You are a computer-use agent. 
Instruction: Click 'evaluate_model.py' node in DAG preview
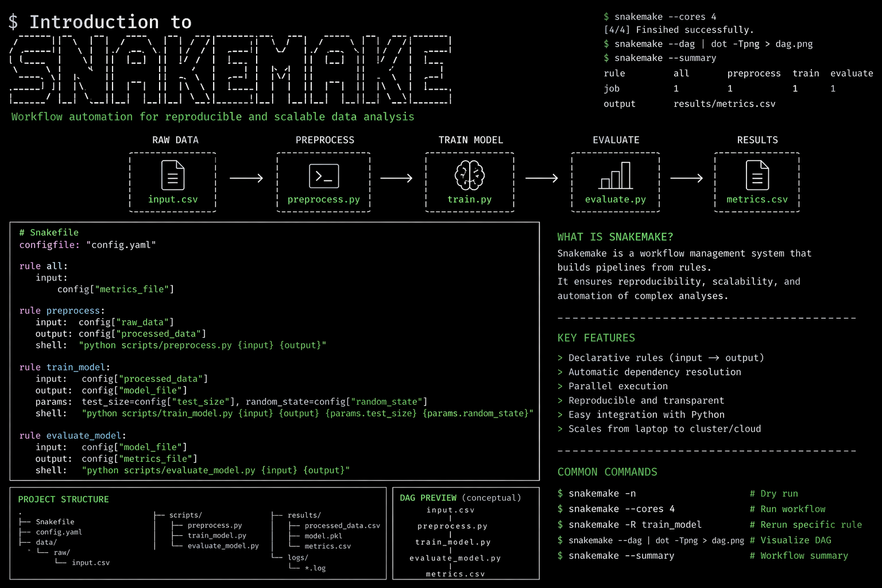pos(455,558)
